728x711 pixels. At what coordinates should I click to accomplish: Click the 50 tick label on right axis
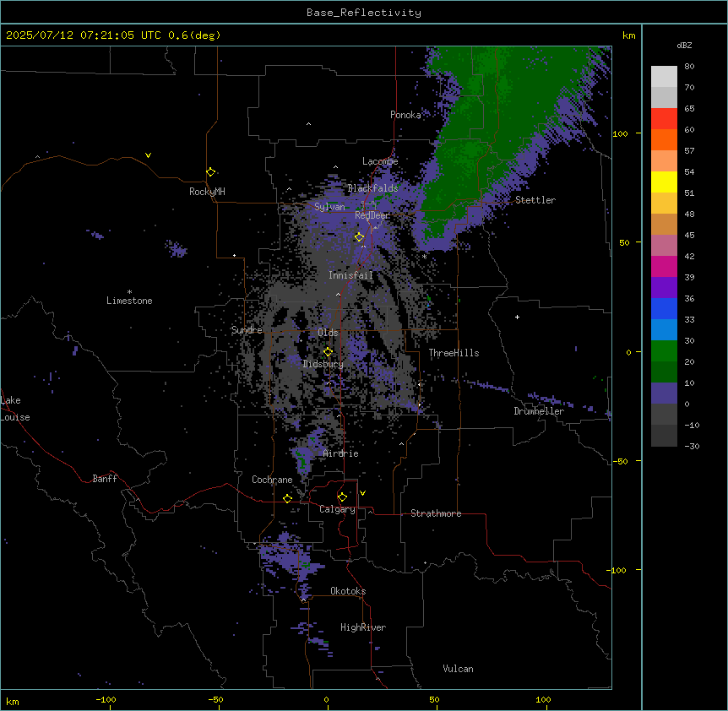[x=624, y=242]
